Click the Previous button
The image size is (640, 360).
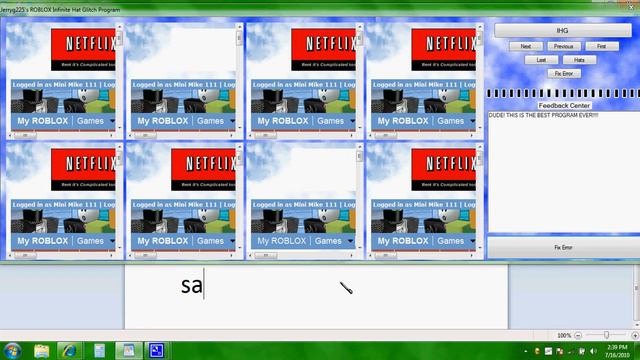pos(564,46)
